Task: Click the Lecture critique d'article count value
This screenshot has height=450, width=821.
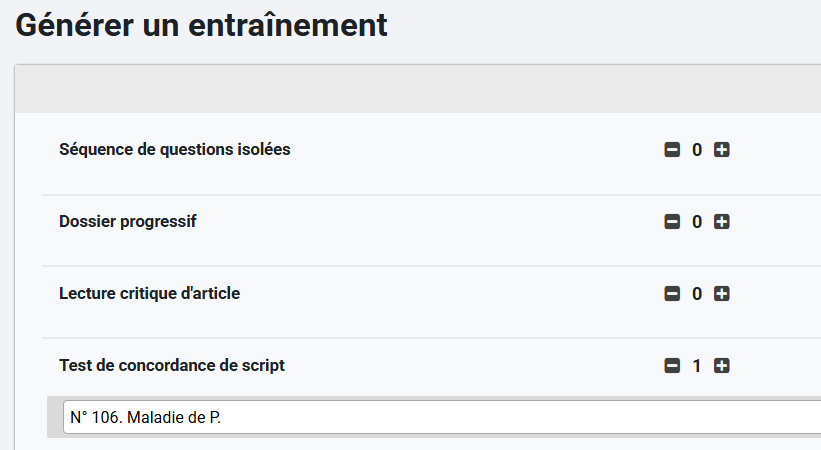Action: (697, 294)
